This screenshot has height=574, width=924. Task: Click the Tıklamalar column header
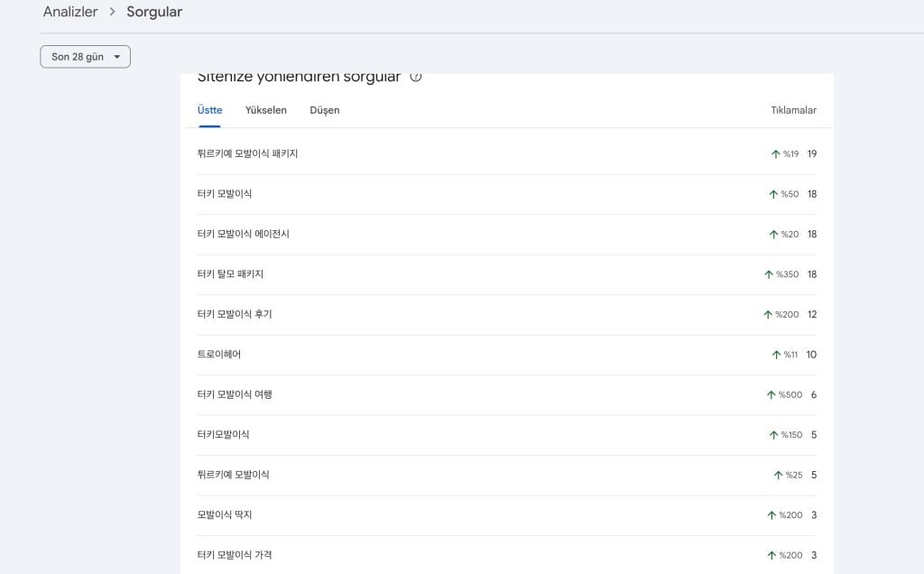793,110
